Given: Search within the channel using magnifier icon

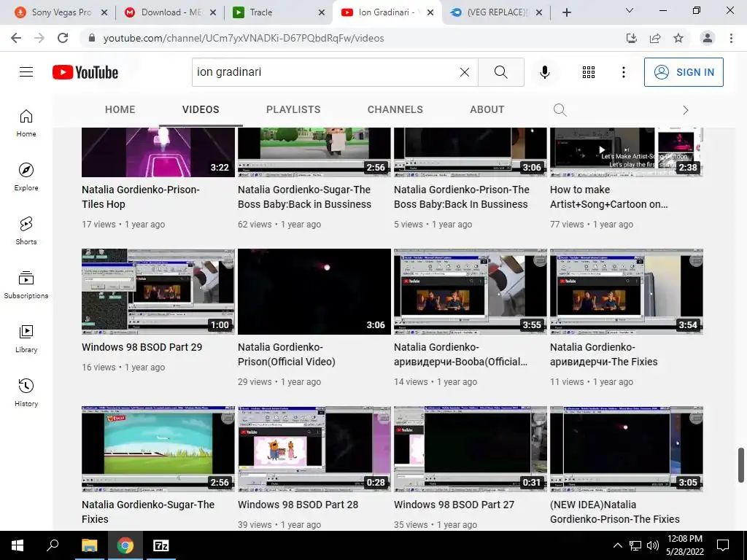Looking at the screenshot, I should (560, 110).
